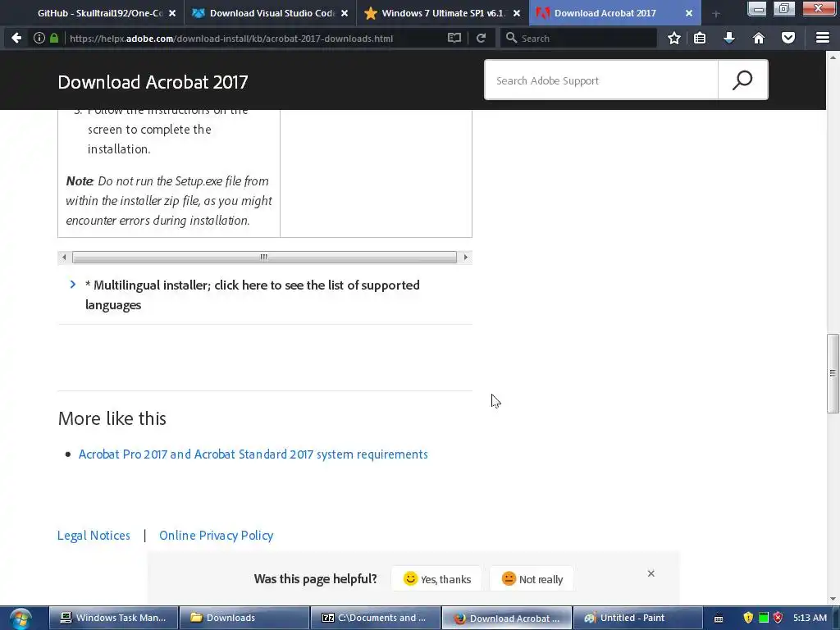Reload the page with the refresh icon

point(481,38)
